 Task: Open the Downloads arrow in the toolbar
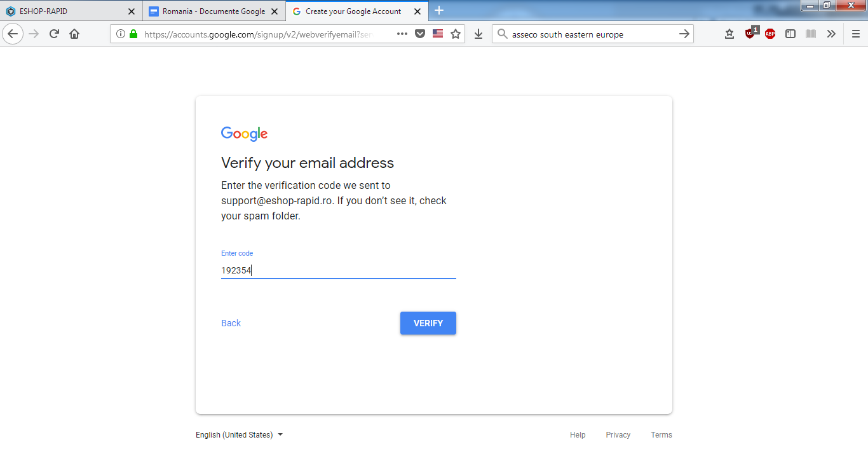tap(478, 34)
